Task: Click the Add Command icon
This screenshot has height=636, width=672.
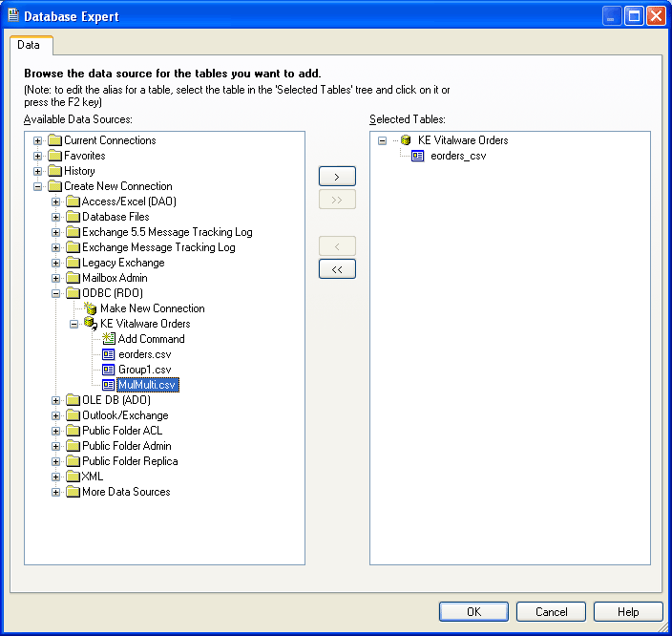Action: pyautogui.click(x=108, y=339)
